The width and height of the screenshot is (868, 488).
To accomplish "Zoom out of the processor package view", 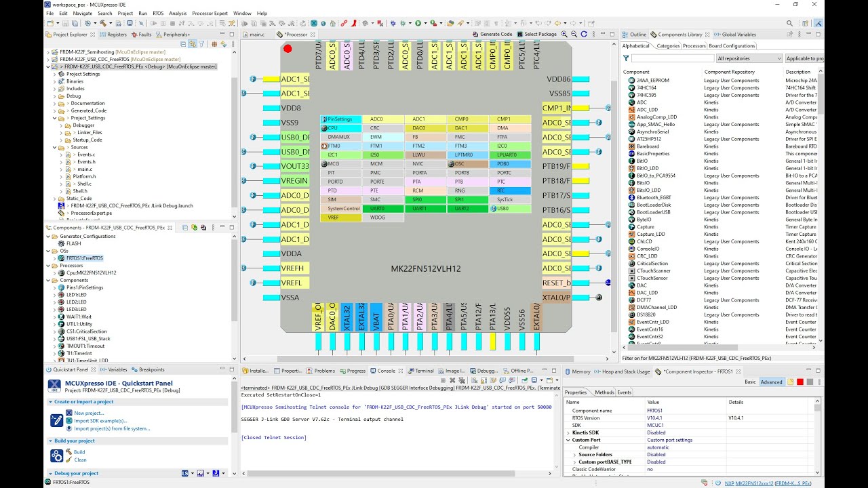I will click(x=574, y=34).
